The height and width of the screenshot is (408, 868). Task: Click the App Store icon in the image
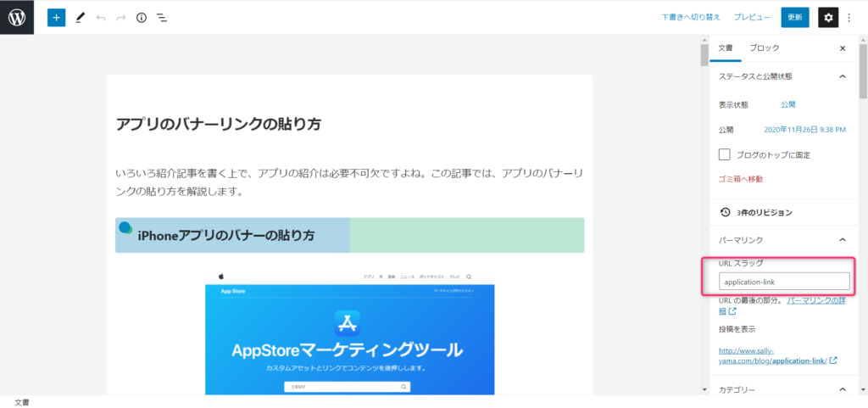click(348, 323)
